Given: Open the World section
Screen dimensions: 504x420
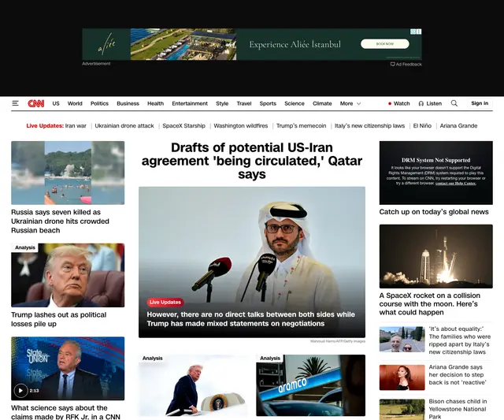Looking at the screenshot, I should [x=75, y=103].
